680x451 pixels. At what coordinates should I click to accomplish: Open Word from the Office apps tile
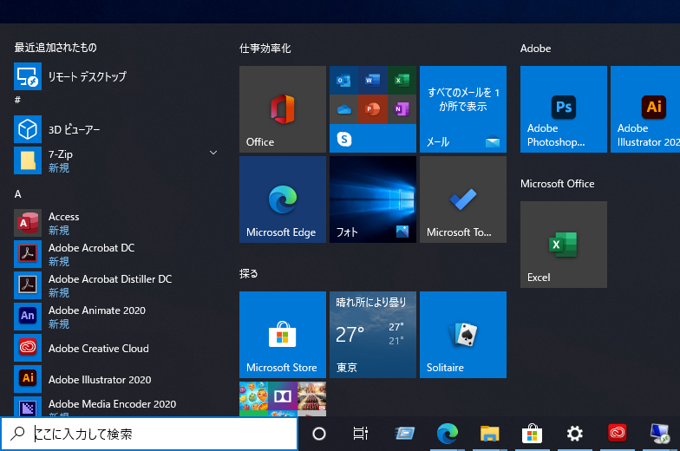(x=373, y=80)
